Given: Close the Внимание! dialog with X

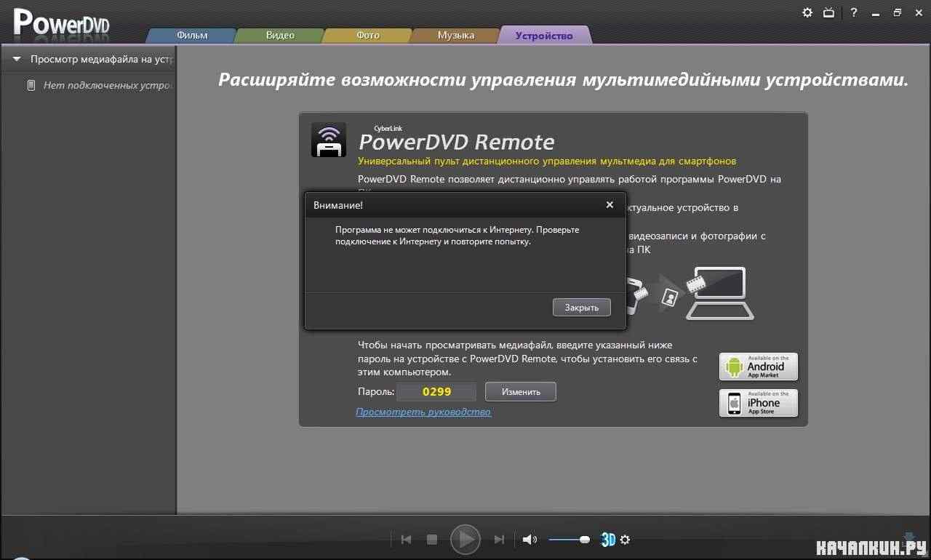Looking at the screenshot, I should [610, 205].
